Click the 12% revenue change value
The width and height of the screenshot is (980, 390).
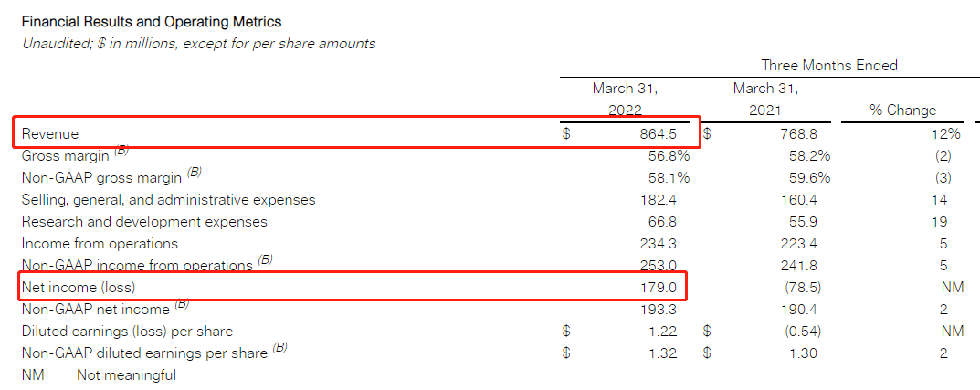pyautogui.click(x=947, y=133)
